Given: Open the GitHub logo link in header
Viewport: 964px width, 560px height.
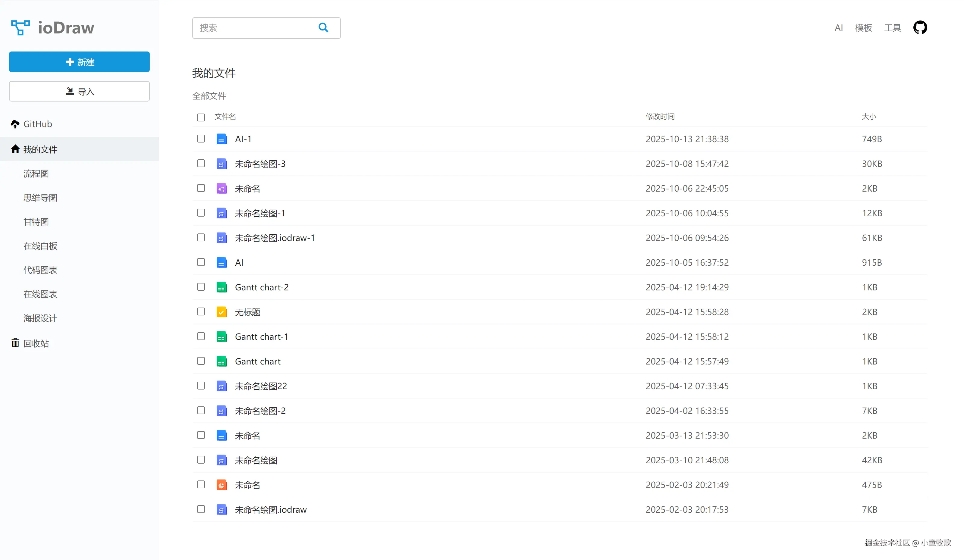Looking at the screenshot, I should (x=920, y=27).
